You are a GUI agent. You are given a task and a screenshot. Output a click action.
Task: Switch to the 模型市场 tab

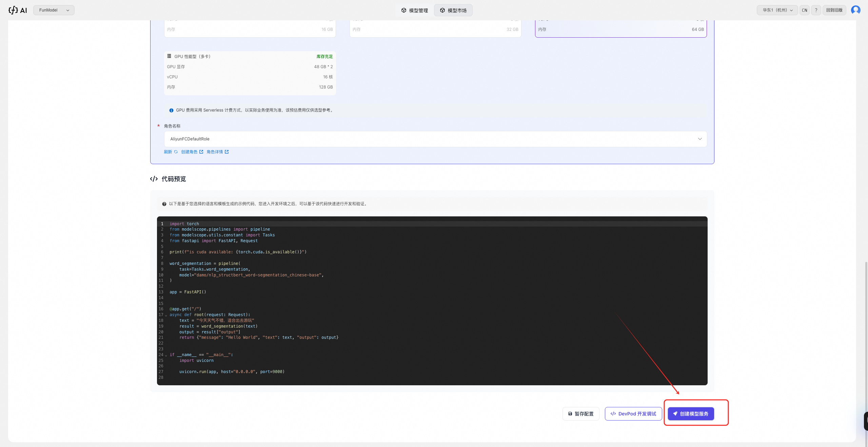(x=453, y=11)
